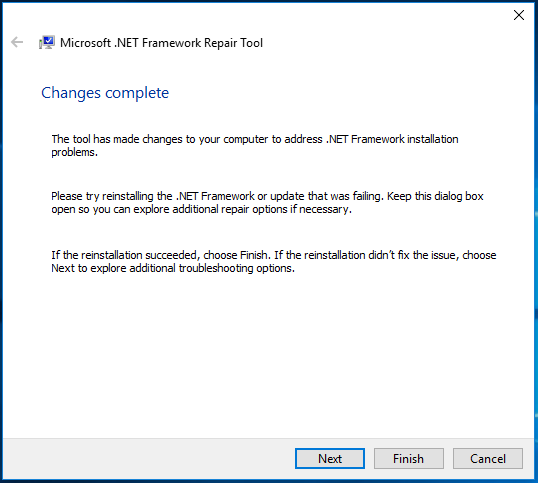
Task: Choose Finish to end the repair
Action: (x=409, y=458)
